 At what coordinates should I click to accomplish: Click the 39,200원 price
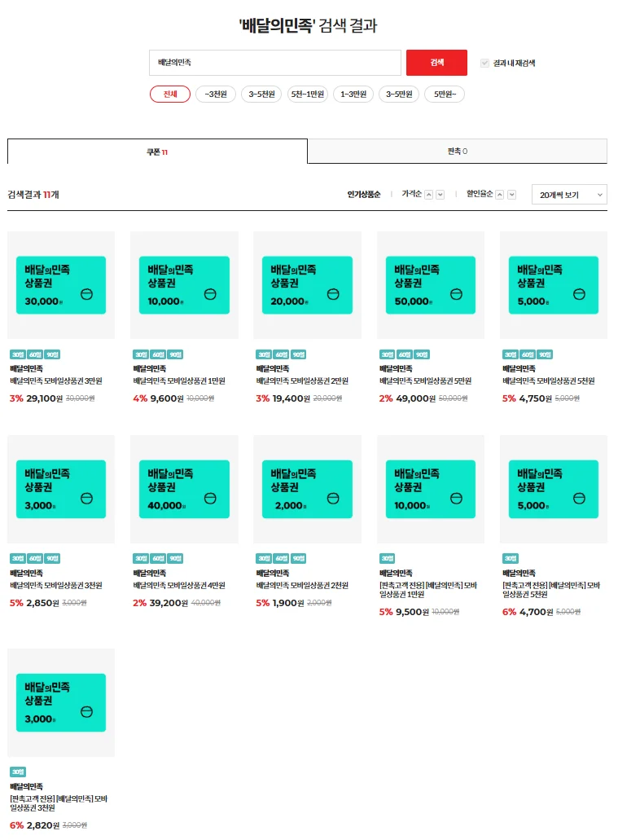[x=169, y=603]
